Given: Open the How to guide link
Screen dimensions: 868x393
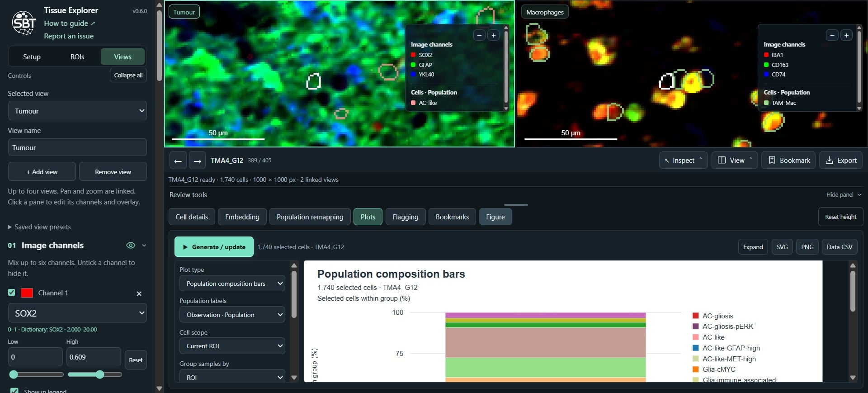Looking at the screenshot, I should [70, 23].
